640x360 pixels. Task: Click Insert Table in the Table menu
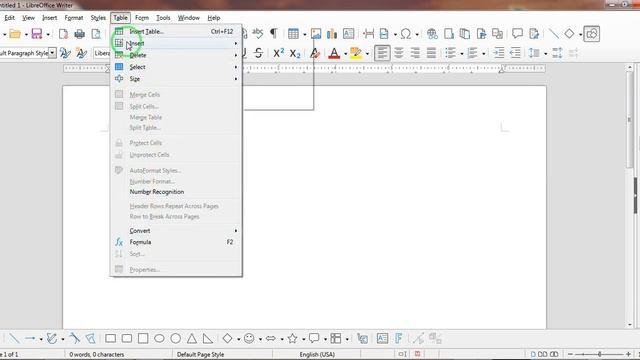point(176,31)
